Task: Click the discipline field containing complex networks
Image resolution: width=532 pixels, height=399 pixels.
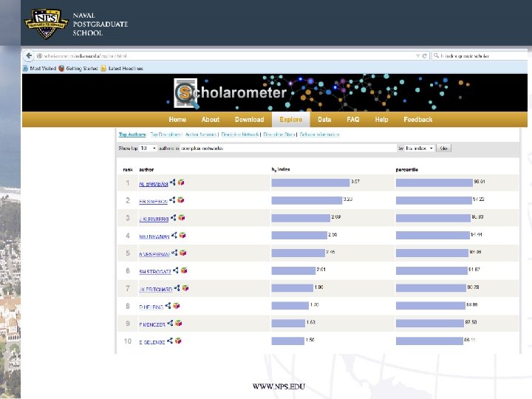Action: 288,149
